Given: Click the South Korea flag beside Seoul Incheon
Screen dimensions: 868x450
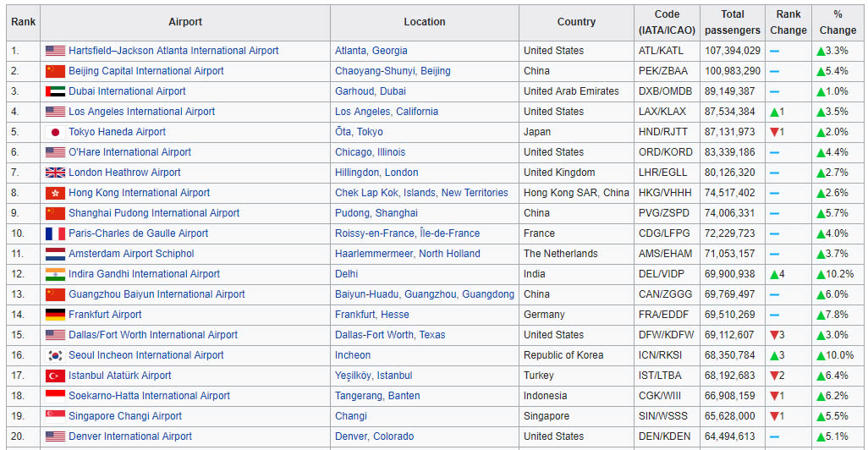Looking at the screenshot, I should tap(55, 355).
